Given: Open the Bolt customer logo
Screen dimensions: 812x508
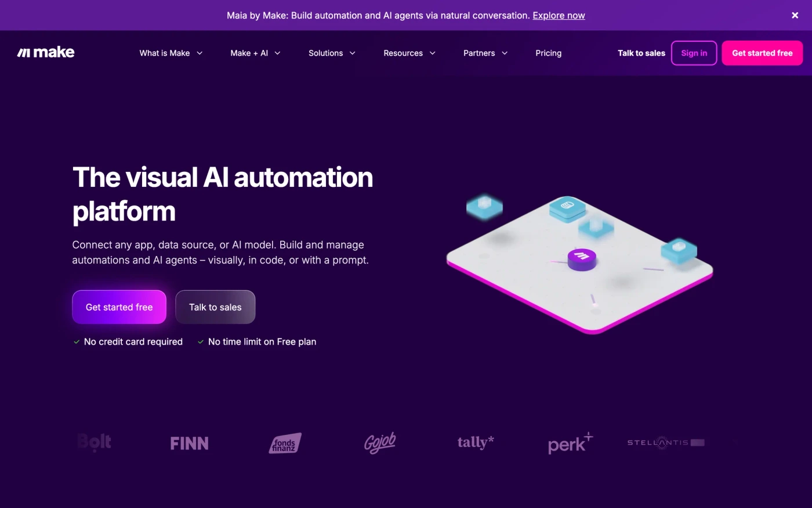Looking at the screenshot, I should pos(95,442).
